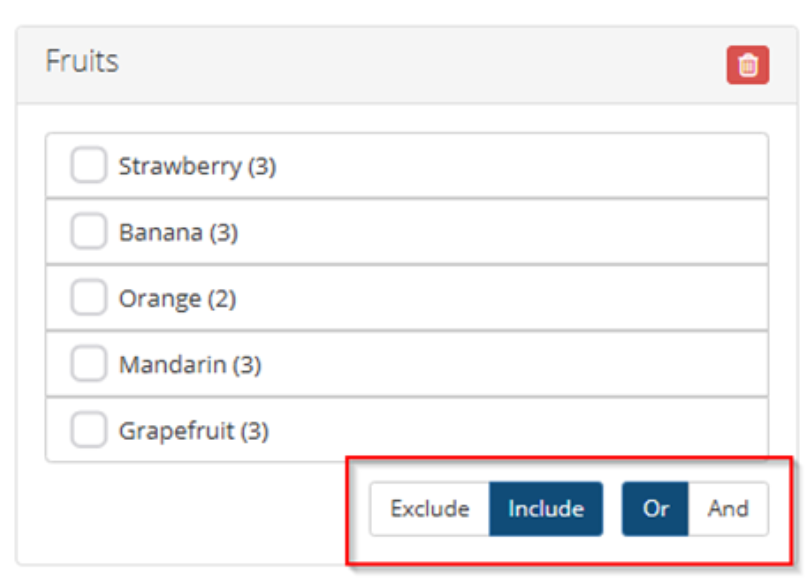Click the Fruits panel title
The image size is (810, 581).
pyautogui.click(x=82, y=61)
